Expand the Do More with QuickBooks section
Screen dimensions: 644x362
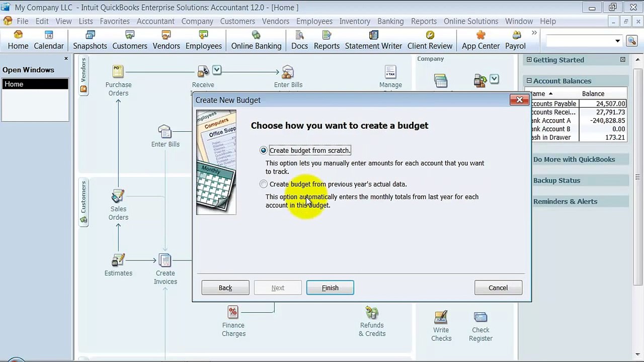point(574,159)
